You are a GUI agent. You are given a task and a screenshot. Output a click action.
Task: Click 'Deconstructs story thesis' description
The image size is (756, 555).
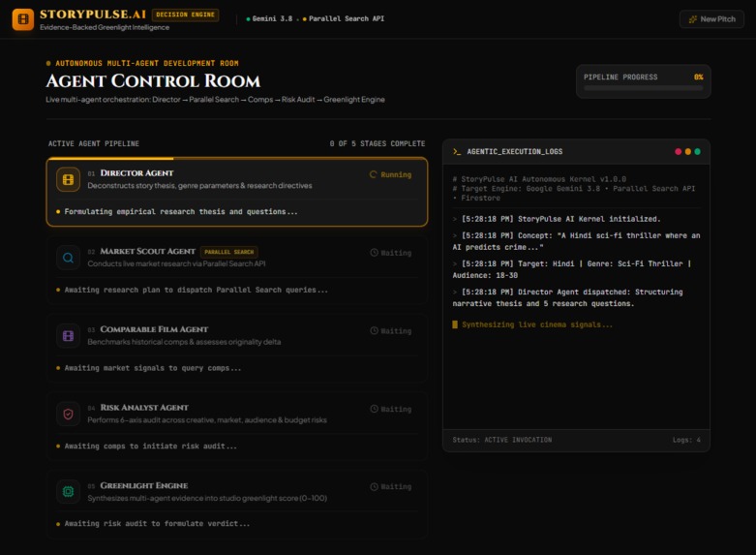[199, 185]
